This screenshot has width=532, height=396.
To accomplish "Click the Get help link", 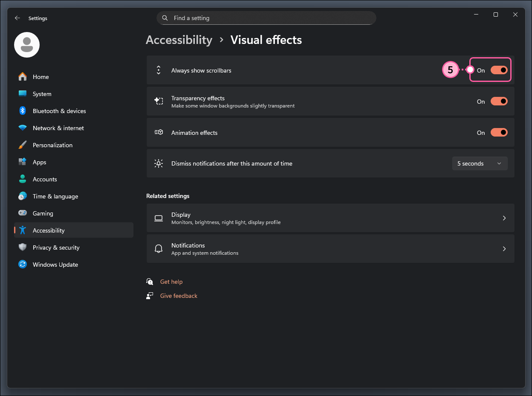I will (171, 282).
